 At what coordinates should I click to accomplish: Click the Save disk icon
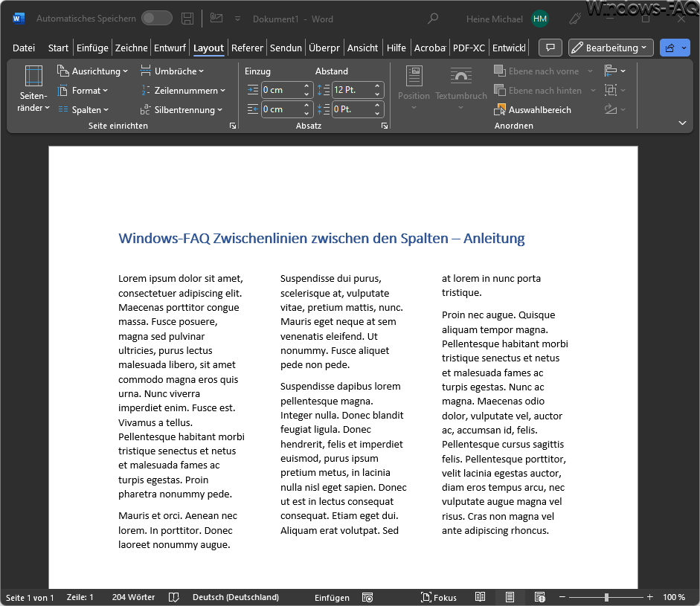tap(187, 19)
